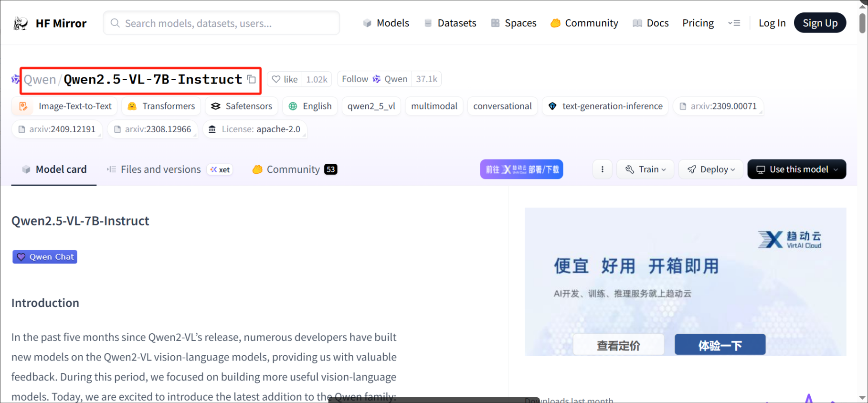Select the conversational tag
Screen dimensions: 868x403
[502, 106]
